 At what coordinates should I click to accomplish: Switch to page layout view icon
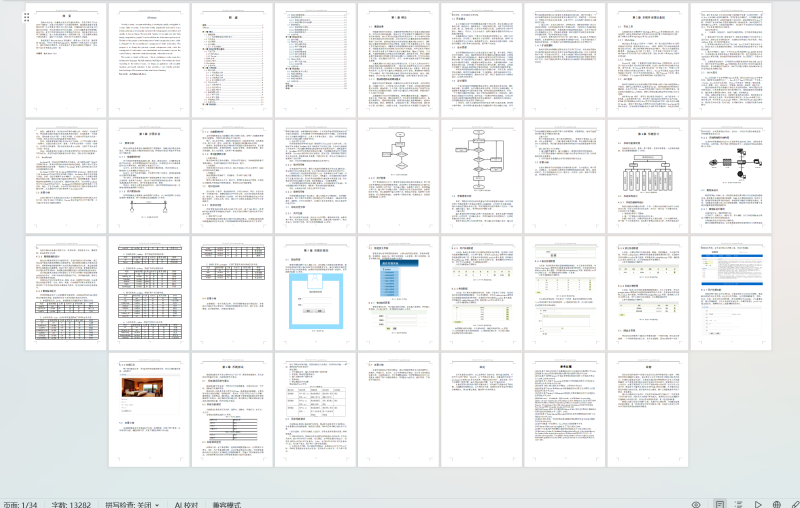[718, 504]
